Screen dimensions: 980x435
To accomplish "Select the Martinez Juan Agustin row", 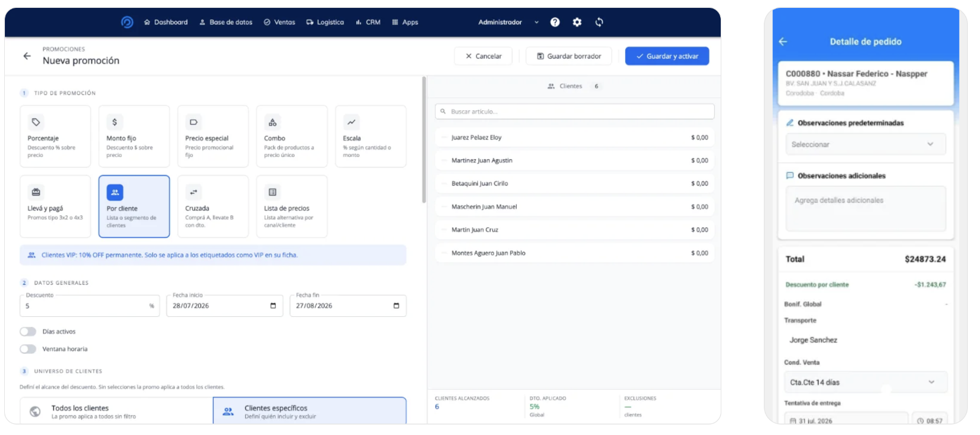I will tap(575, 161).
